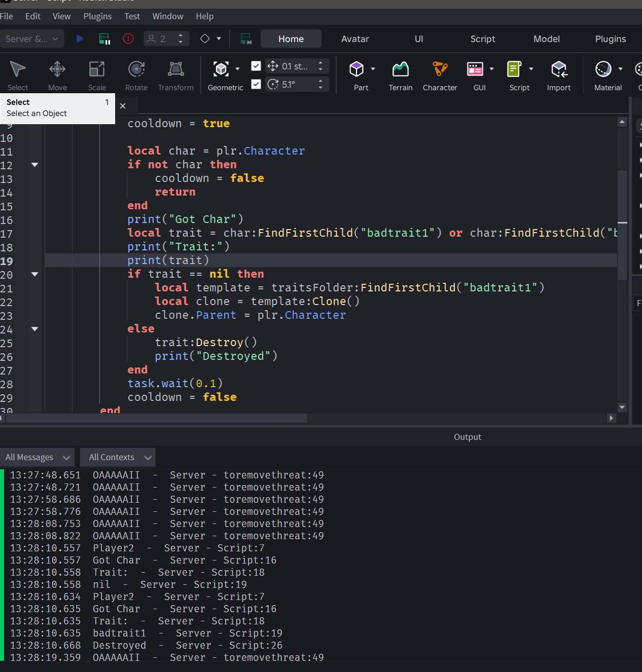Screen dimensions: 642x672
Task: Click the red pause test icon
Action: pyautogui.click(x=128, y=39)
